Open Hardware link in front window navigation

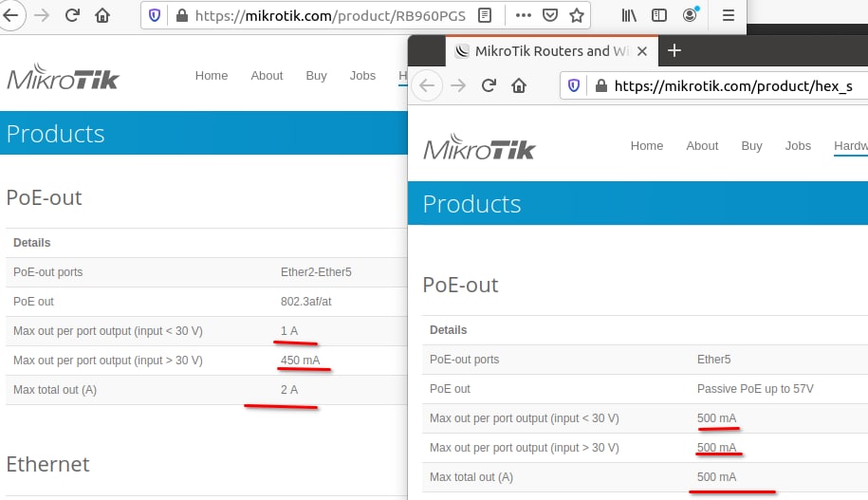coord(851,145)
